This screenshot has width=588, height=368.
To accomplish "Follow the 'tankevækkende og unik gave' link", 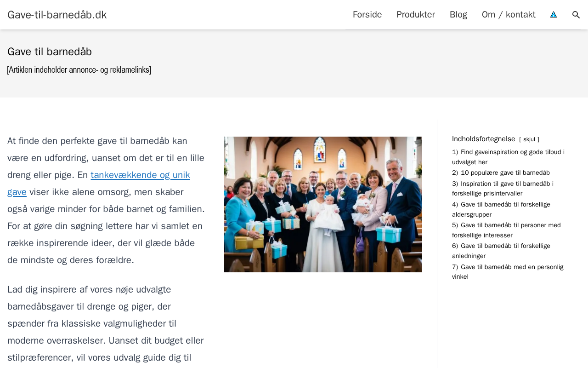I will click(x=98, y=183).
